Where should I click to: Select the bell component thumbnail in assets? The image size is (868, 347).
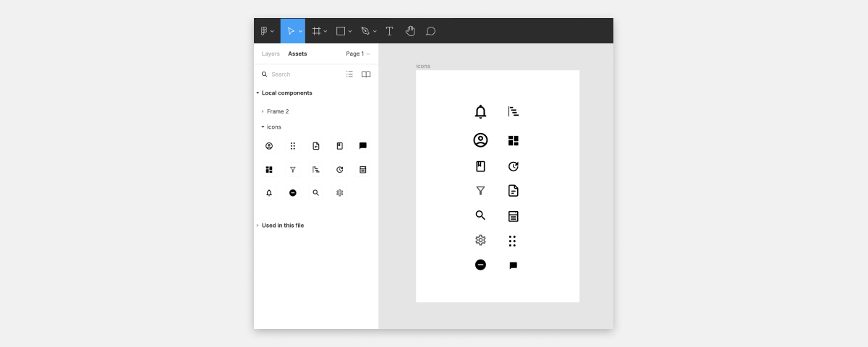tap(269, 193)
